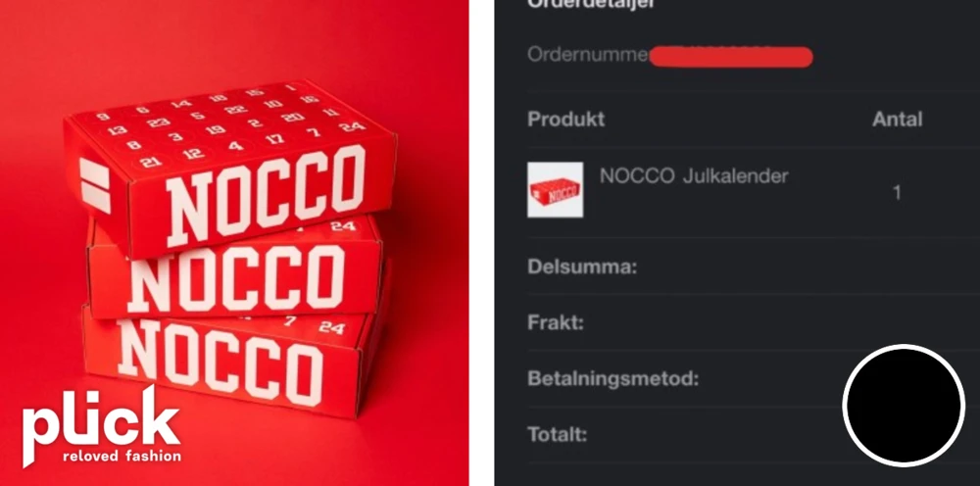This screenshot has height=486, width=980.
Task: Click calendar door number 21 on top box
Action: click(x=151, y=163)
